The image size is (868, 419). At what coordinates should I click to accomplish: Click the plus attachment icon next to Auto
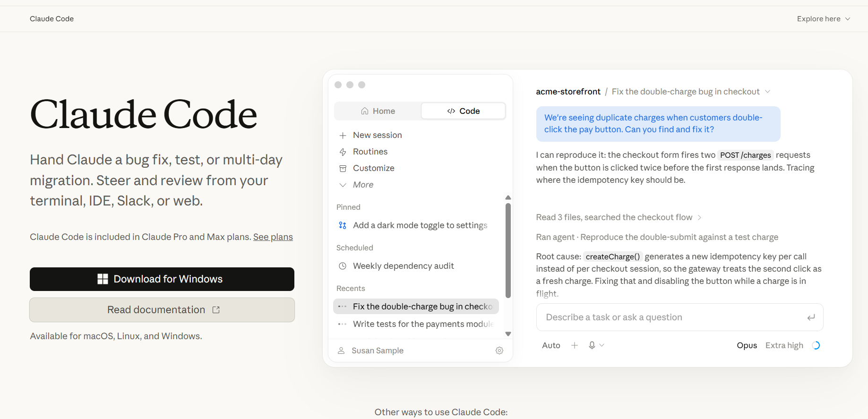[575, 345]
